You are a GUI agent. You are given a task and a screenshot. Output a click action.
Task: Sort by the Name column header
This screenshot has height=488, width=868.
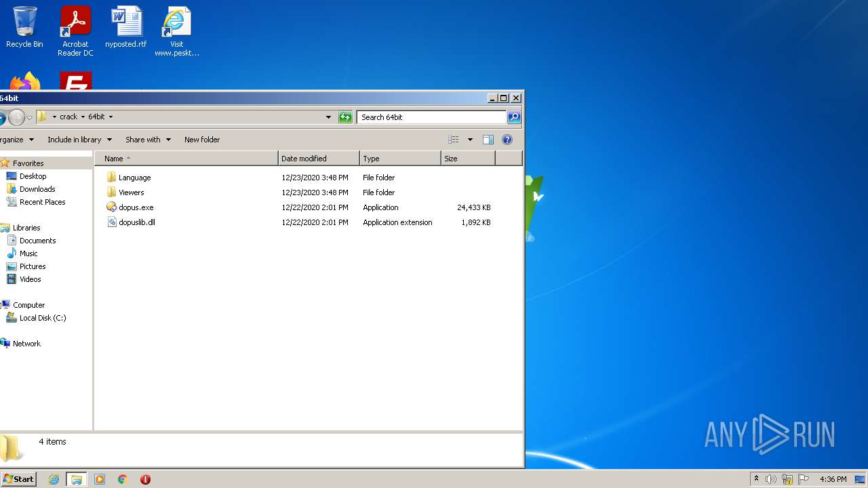186,159
